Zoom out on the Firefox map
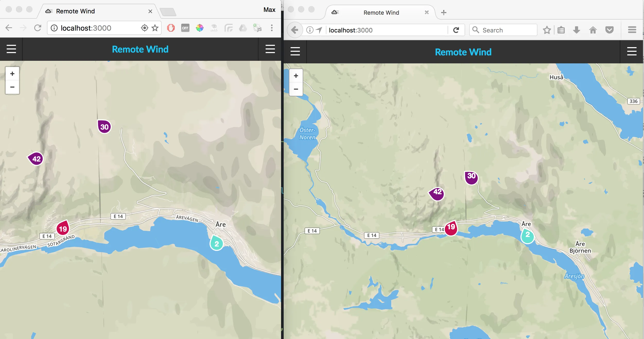The height and width of the screenshot is (339, 644). [x=296, y=89]
